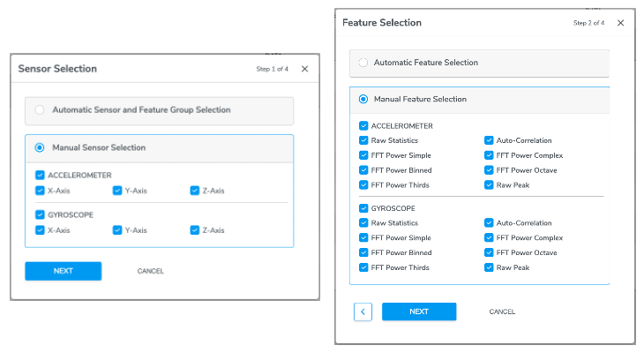Toggle accelerometer Auto-Correlation feature
Screen dimensions: 644x353
click(x=489, y=140)
